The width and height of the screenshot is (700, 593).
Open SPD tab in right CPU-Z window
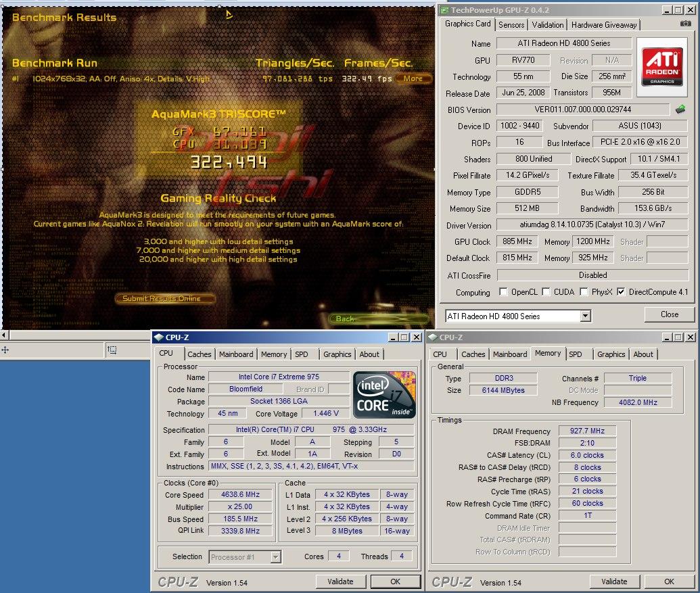(x=576, y=354)
